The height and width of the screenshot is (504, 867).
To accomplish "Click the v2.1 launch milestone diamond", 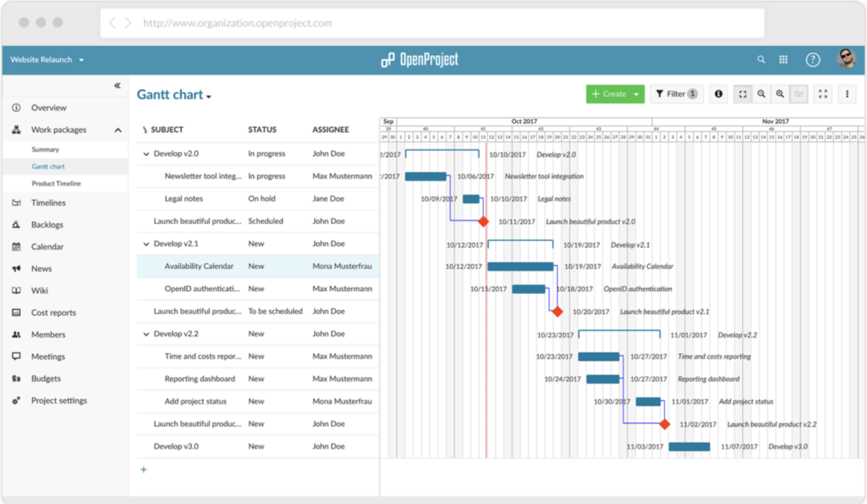I will click(557, 312).
